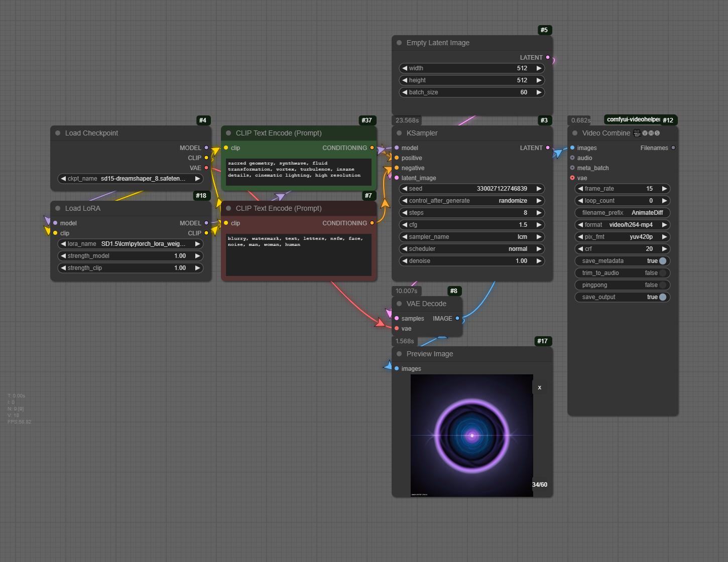Open the Video Combine format dropdown

[x=623, y=225]
